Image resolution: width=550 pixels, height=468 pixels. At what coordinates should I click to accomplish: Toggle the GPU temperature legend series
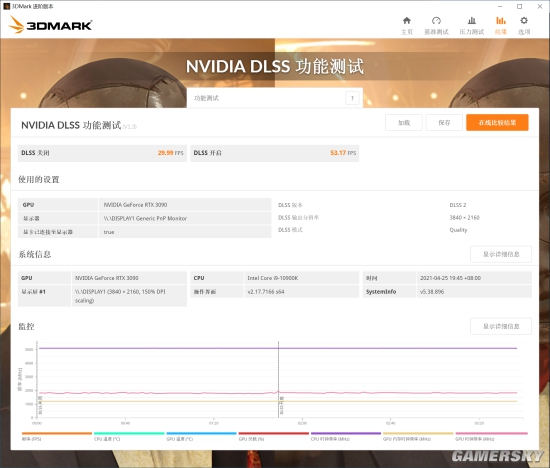point(201,436)
